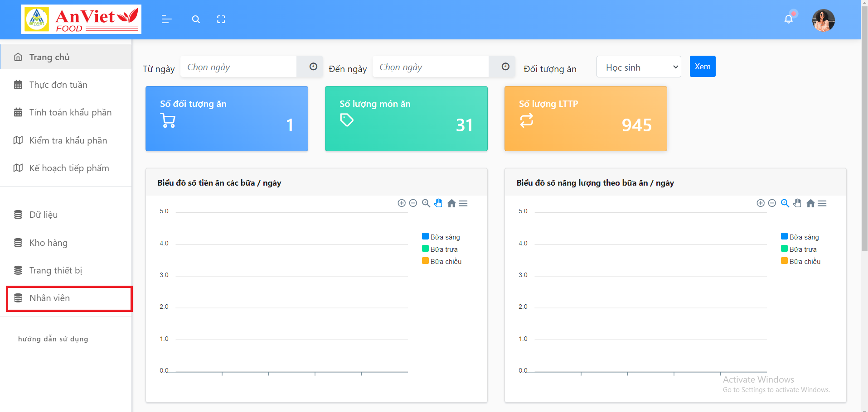The width and height of the screenshot is (868, 412).
Task: Open the global search icon in the header
Action: pyautogui.click(x=196, y=19)
